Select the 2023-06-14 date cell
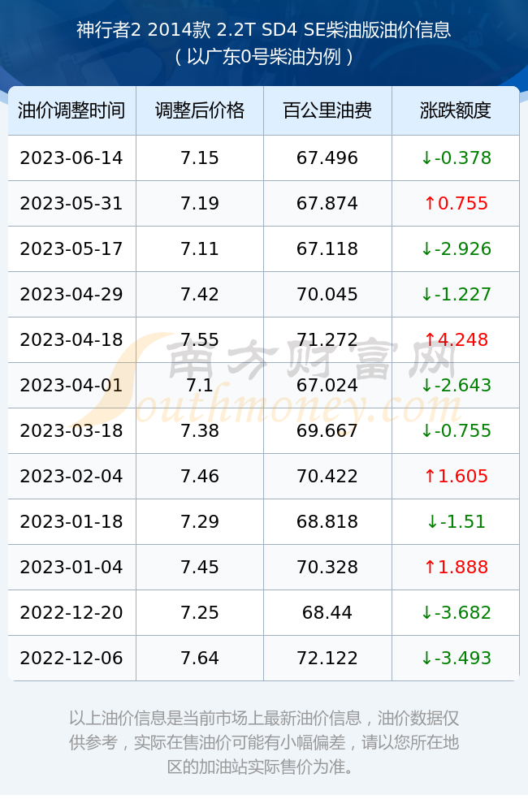The height and width of the screenshot is (812, 528). [71, 158]
